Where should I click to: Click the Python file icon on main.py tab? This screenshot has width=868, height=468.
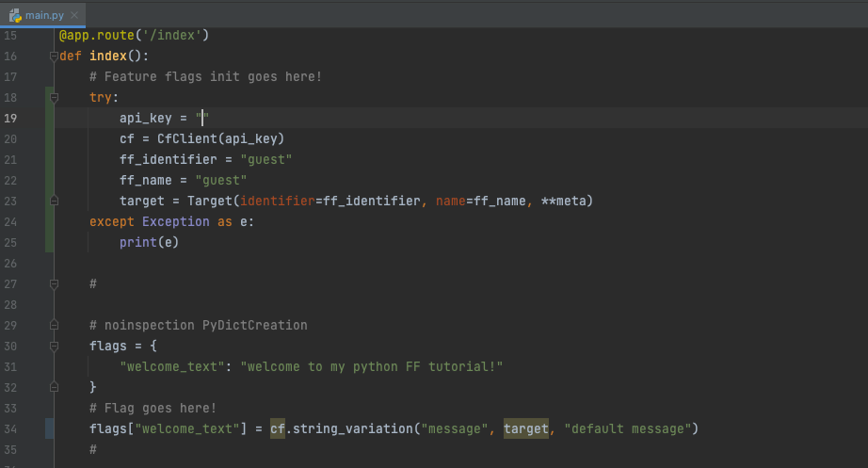pos(15,15)
